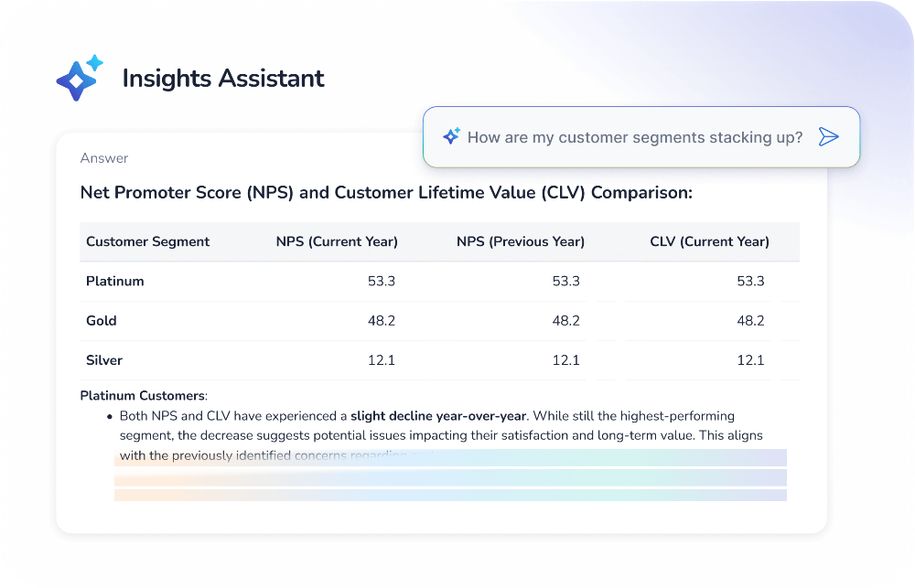This screenshot has height=588, width=915.
Task: Click the NPS (Previous Year) column header
Action: 520,242
